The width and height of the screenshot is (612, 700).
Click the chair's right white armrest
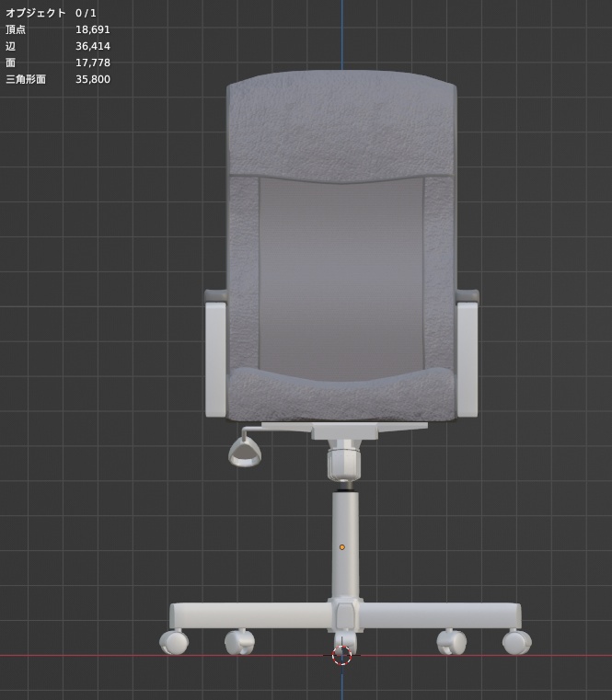(x=468, y=359)
